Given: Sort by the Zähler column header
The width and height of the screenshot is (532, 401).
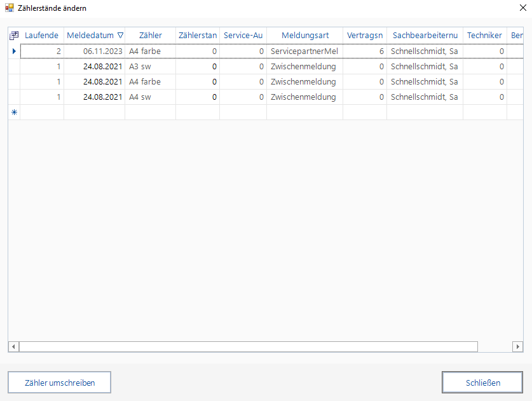Looking at the screenshot, I should [x=150, y=36].
